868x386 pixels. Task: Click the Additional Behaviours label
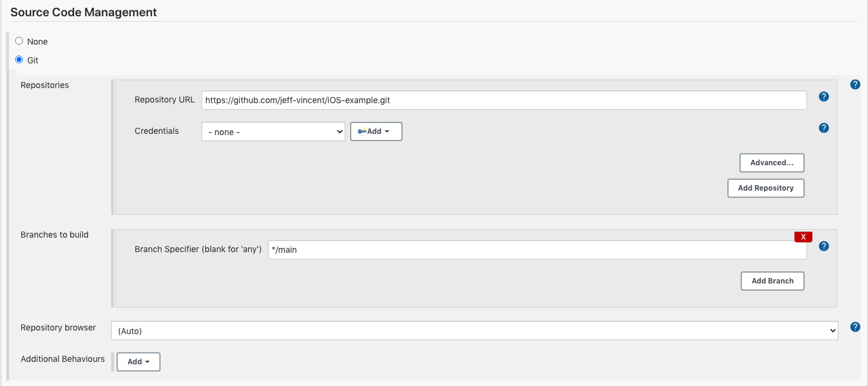tap(63, 359)
